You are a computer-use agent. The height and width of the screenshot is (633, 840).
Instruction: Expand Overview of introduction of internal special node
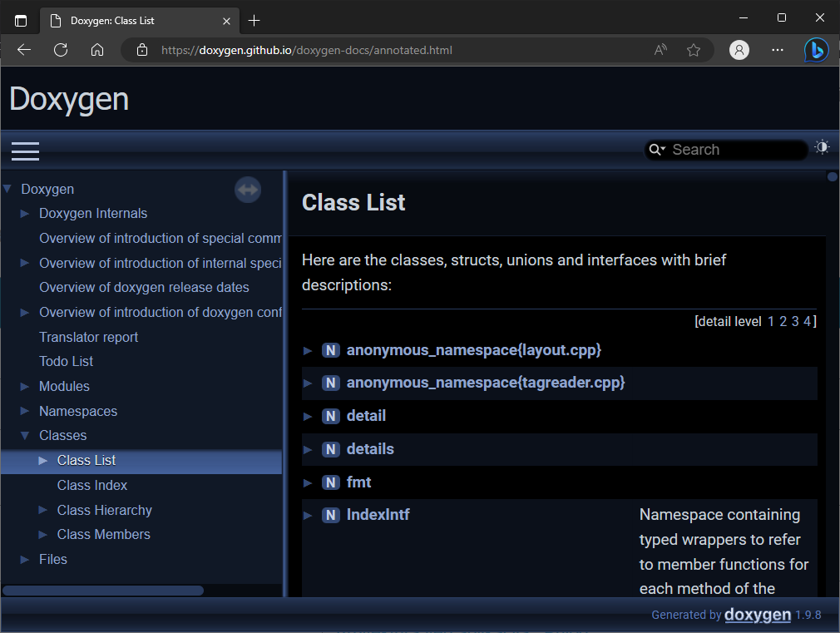[25, 263]
